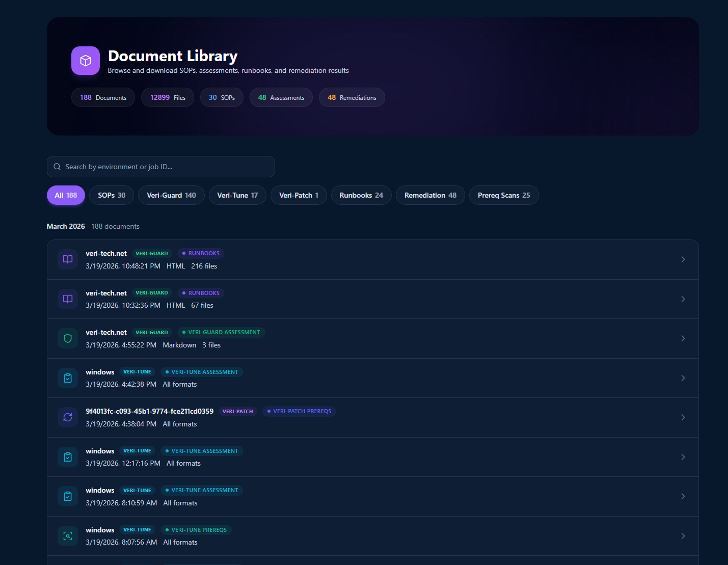Viewport: 728px width, 565px height.
Task: Click the 48 Assessments stat pill
Action: tap(281, 97)
